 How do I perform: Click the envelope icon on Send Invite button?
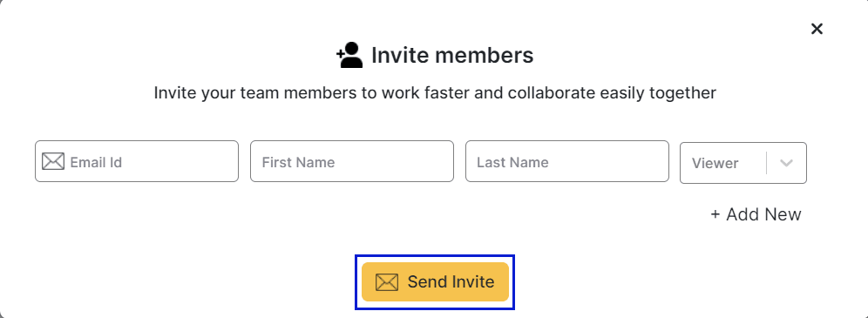tap(386, 282)
